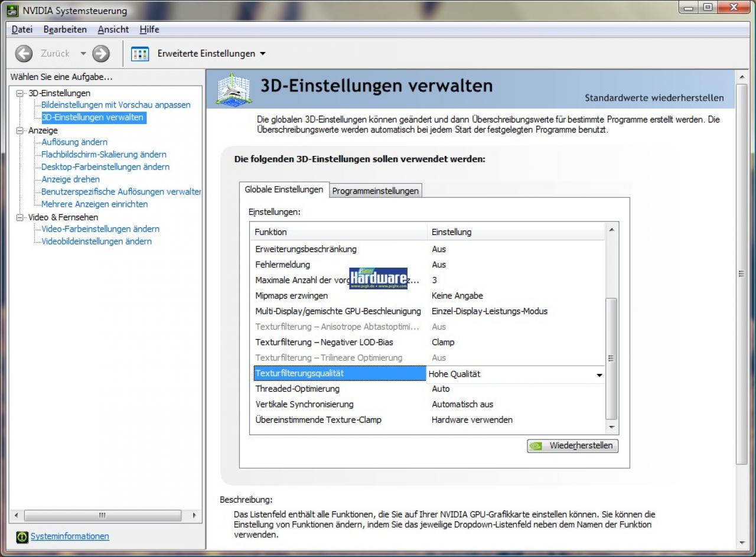This screenshot has width=756, height=557.
Task: Open Video-Farbeinstellungen ändern task
Action: (100, 229)
